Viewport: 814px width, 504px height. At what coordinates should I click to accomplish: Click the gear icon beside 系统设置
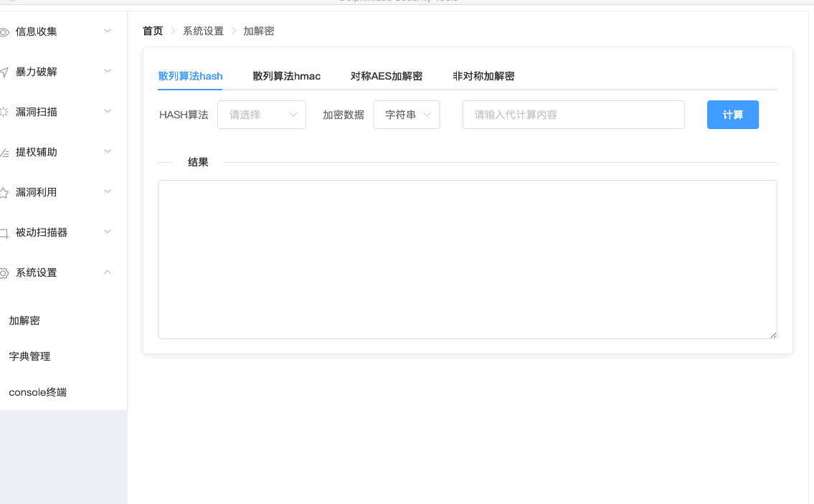click(x=4, y=273)
